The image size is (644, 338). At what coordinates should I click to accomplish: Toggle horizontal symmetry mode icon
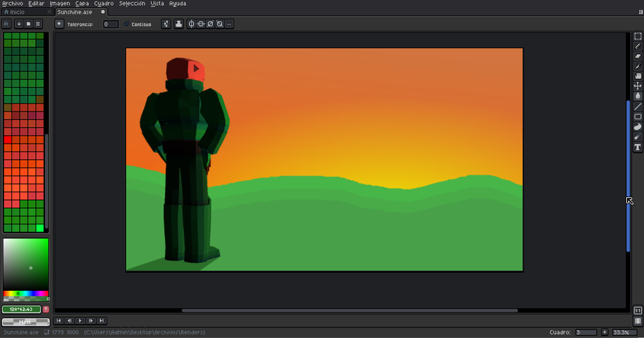[x=201, y=24]
